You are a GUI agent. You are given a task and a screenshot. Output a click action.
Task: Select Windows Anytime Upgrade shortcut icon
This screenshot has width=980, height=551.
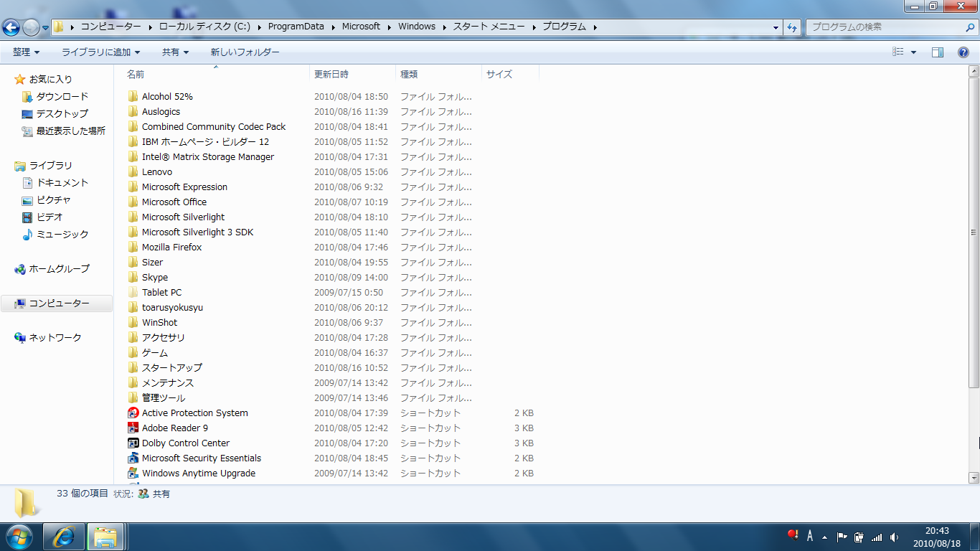(x=133, y=473)
